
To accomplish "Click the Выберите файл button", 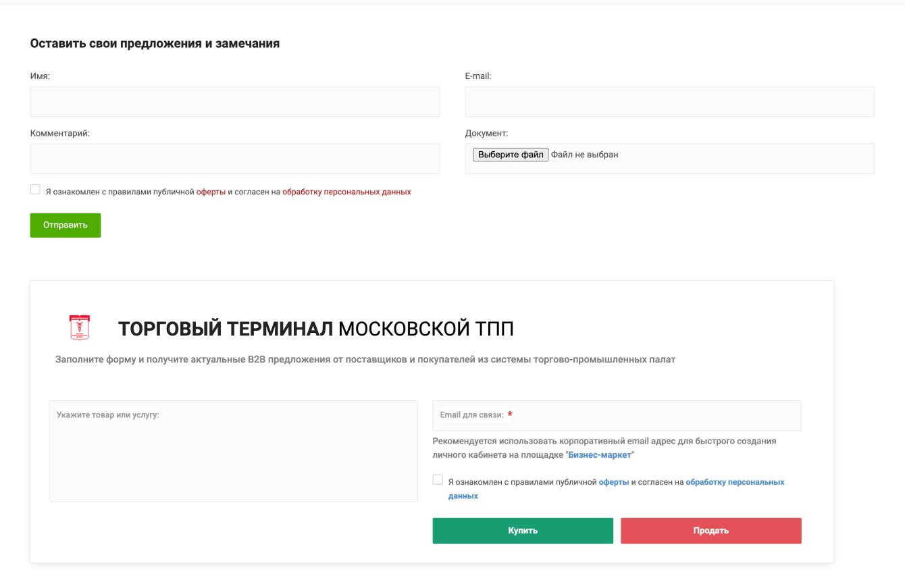I will click(x=511, y=155).
